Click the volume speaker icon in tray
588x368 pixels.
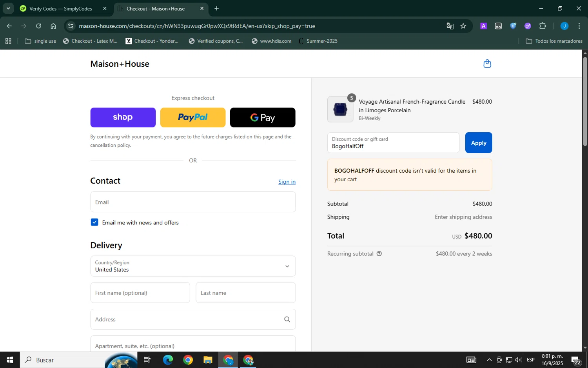[x=519, y=360]
